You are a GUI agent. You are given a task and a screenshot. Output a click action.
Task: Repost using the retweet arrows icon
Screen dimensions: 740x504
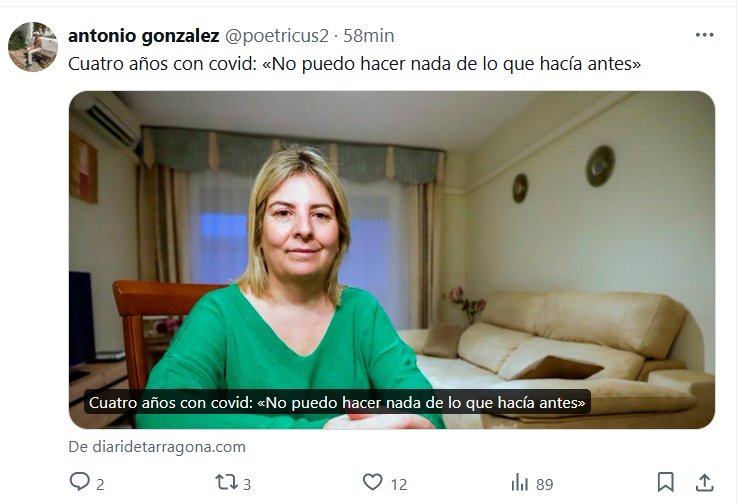[226, 482]
